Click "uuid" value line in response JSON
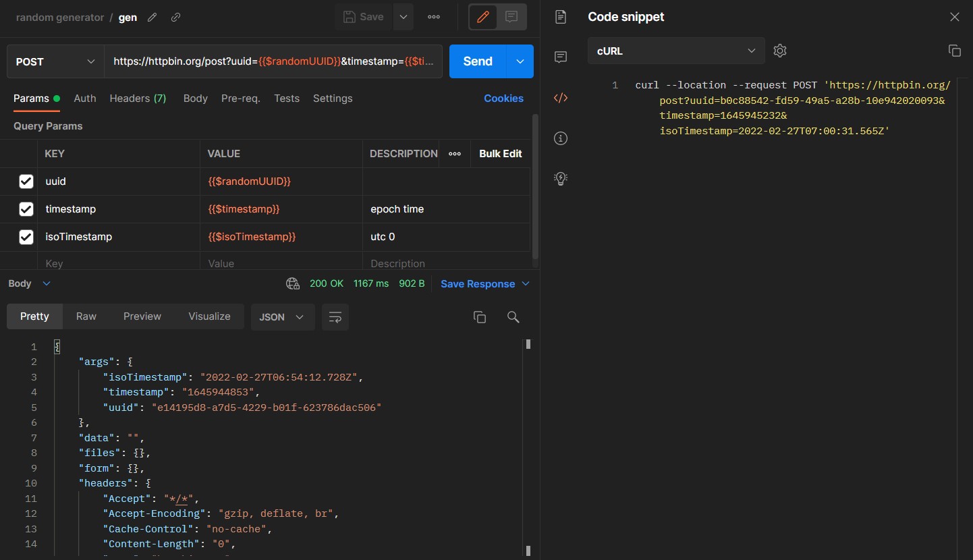The width and height of the screenshot is (973, 560). pos(242,408)
